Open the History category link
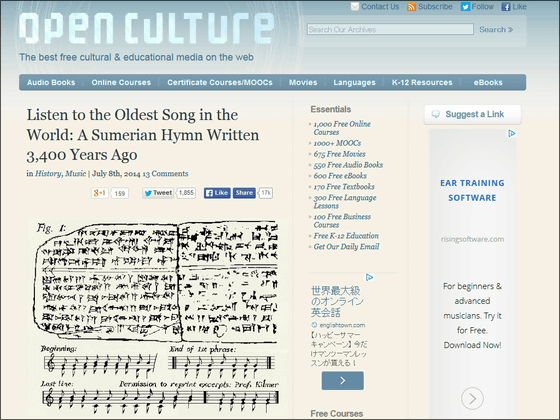This screenshot has height=420, width=560. click(x=48, y=174)
